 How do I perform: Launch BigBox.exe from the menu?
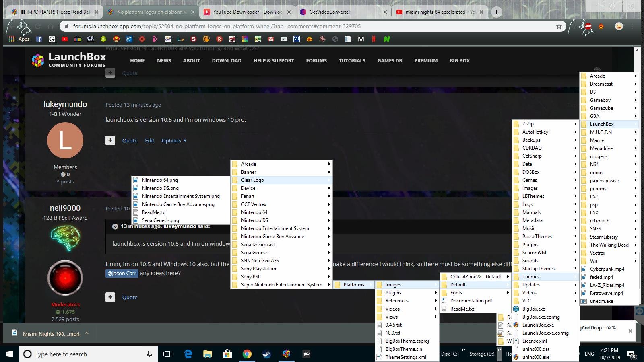pos(545,309)
